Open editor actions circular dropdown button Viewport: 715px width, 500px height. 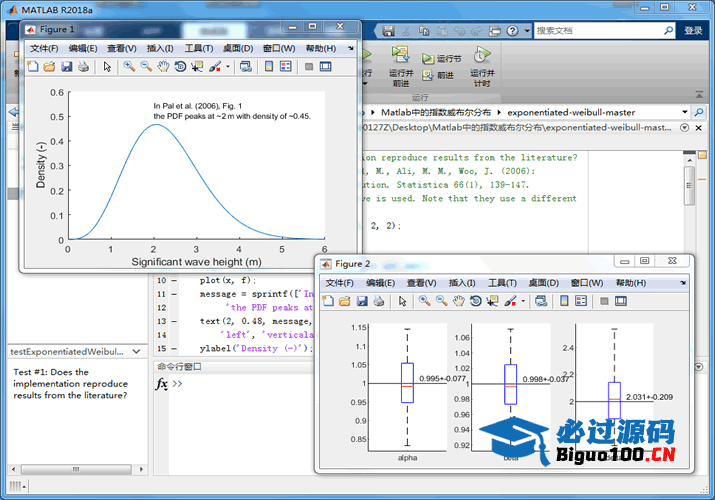[684, 128]
